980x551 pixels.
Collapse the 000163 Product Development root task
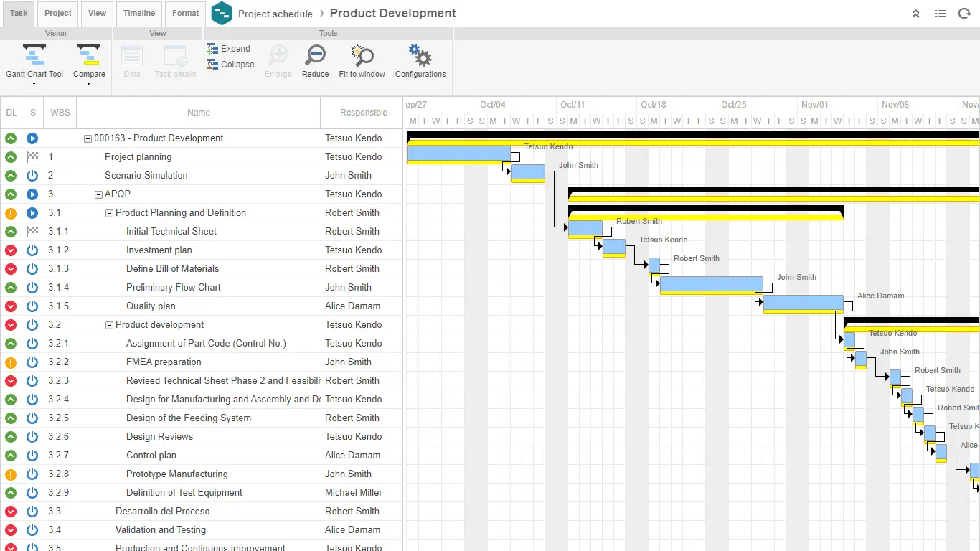(87, 138)
